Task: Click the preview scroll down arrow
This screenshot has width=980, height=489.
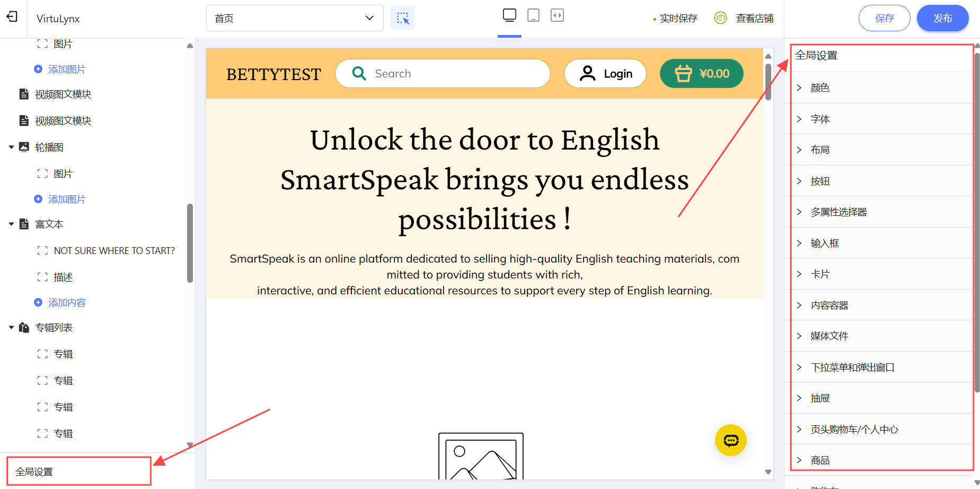Action: 768,472
